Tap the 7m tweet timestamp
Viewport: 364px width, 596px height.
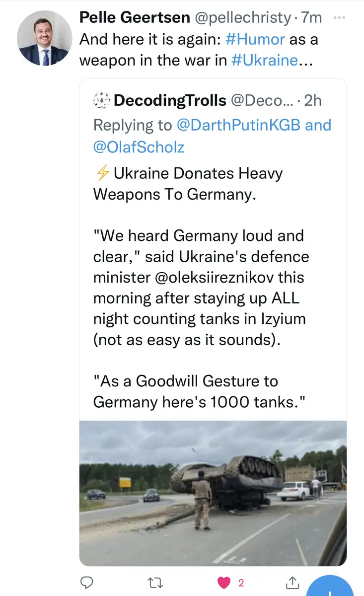(311, 17)
